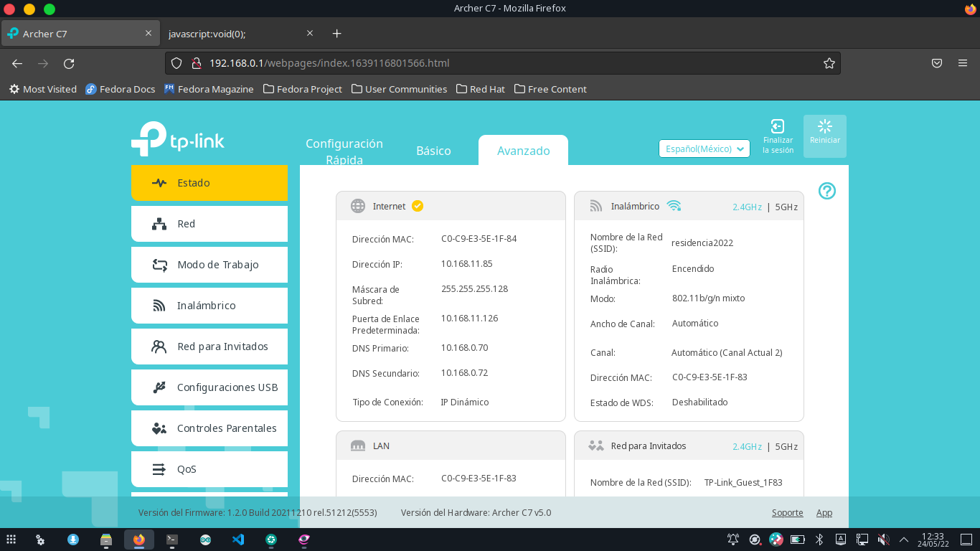Bookmark this page with the star icon

click(x=829, y=63)
